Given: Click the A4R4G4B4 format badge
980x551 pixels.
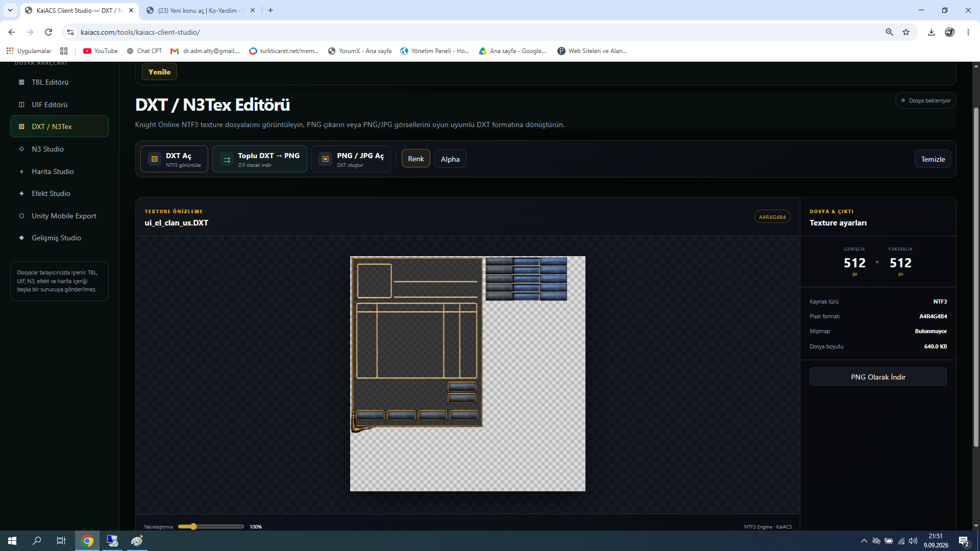Looking at the screenshot, I should [x=772, y=217].
